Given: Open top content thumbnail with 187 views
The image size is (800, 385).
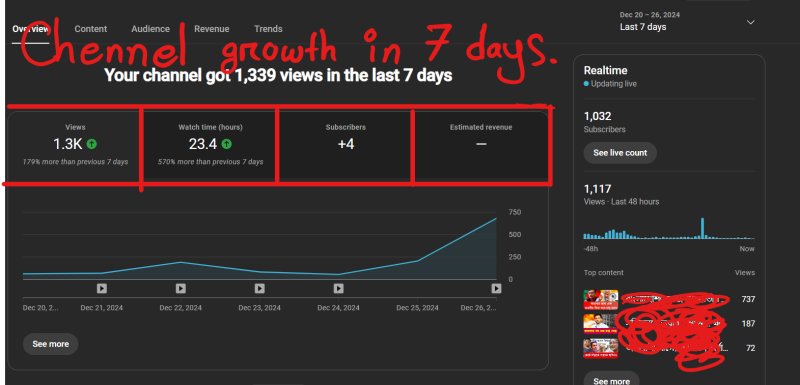Looking at the screenshot, I should pyautogui.click(x=601, y=324).
